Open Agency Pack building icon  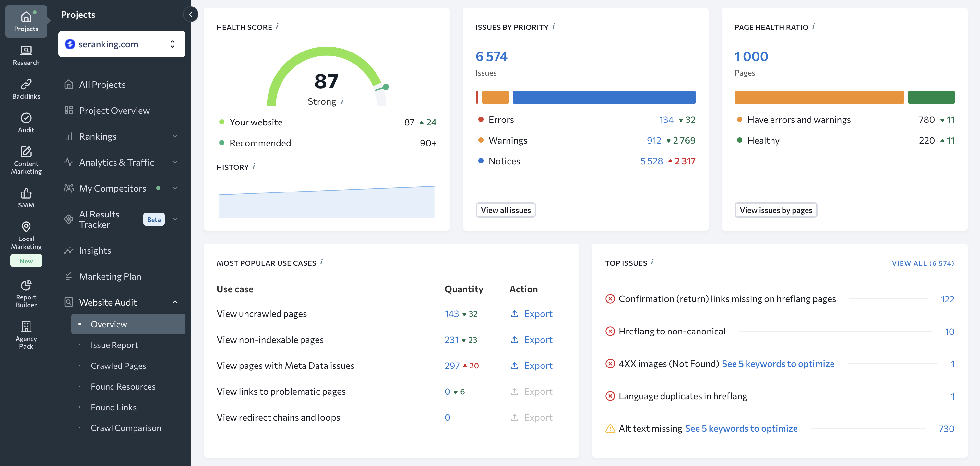26,334
